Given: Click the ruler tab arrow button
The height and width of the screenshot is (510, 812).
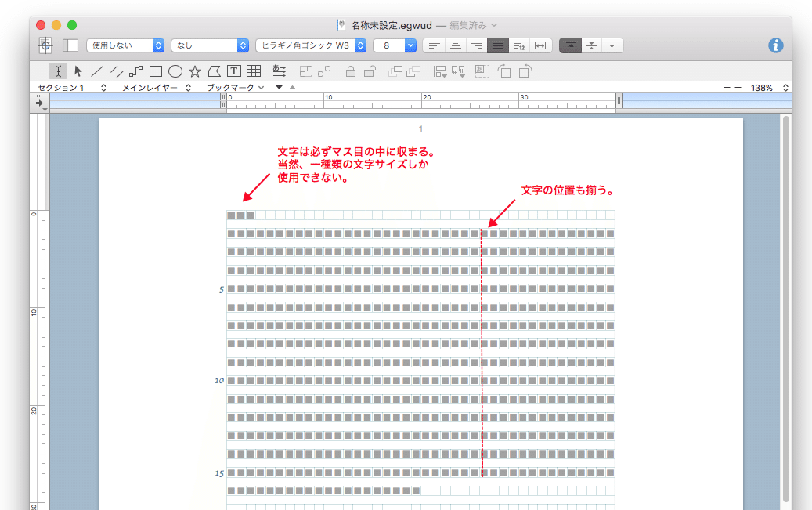Looking at the screenshot, I should pos(41,103).
